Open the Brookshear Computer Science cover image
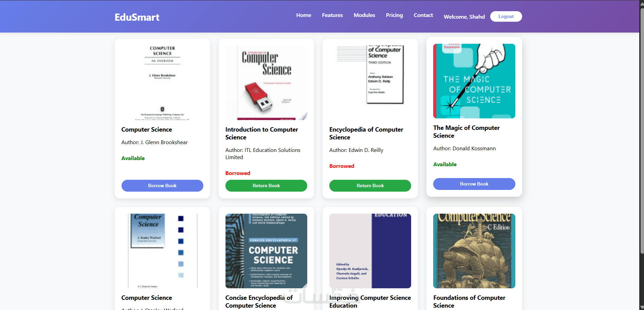The height and width of the screenshot is (310, 644). pyautogui.click(x=162, y=82)
